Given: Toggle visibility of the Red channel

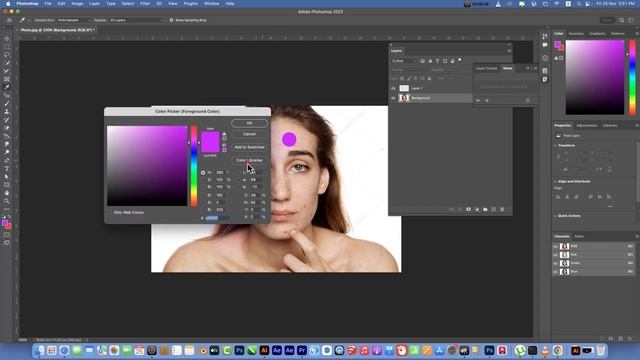Looking at the screenshot, I should [556, 255].
